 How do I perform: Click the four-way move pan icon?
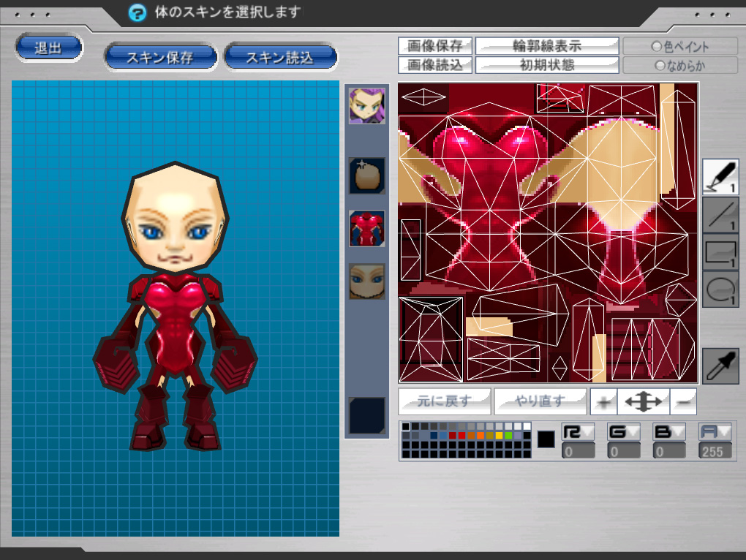(643, 402)
